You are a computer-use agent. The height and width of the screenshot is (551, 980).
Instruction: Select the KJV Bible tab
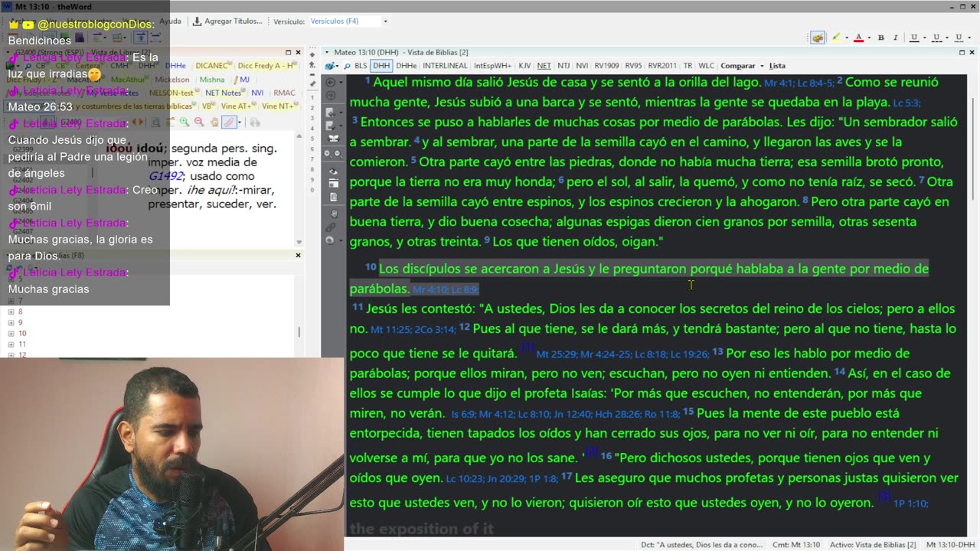pyautogui.click(x=524, y=66)
